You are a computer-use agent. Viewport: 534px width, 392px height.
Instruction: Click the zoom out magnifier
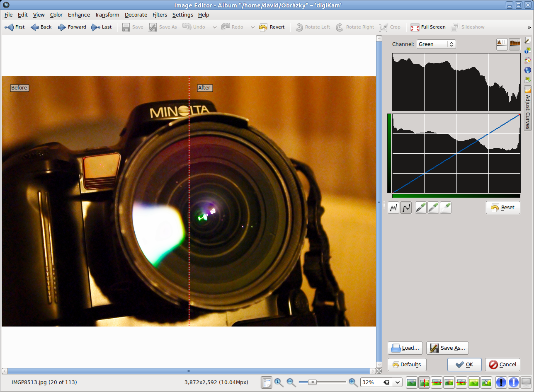[291, 382]
